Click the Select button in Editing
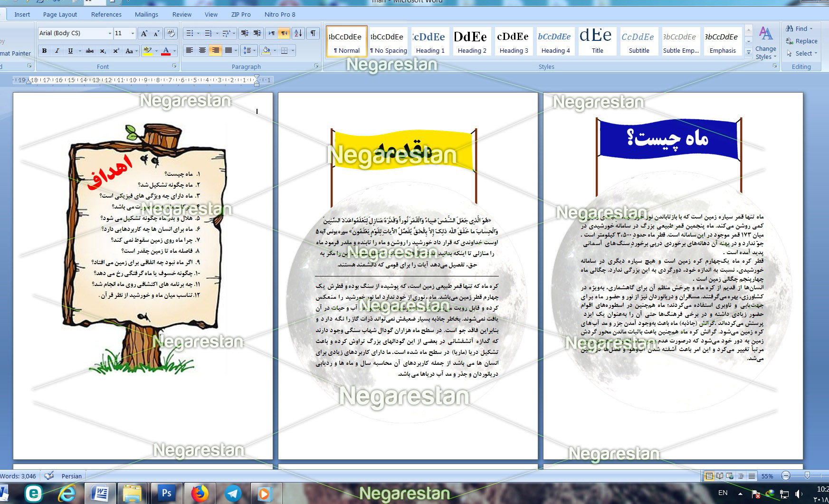 pyautogui.click(x=801, y=53)
